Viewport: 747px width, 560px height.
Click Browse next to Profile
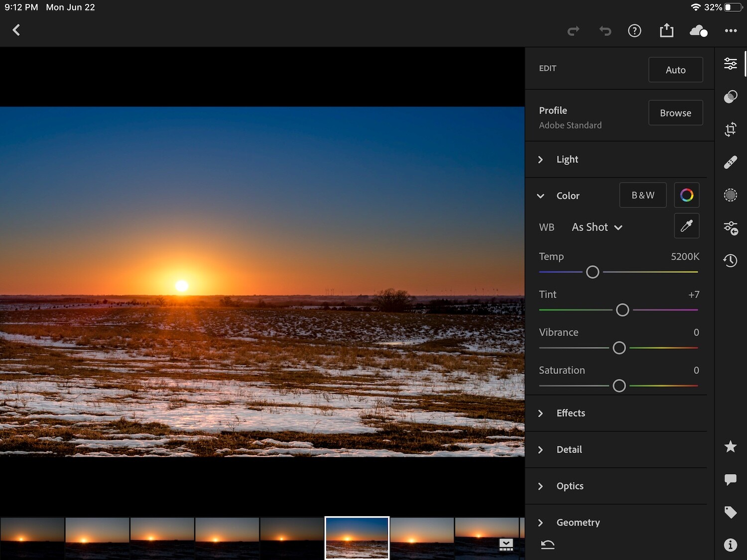click(675, 112)
